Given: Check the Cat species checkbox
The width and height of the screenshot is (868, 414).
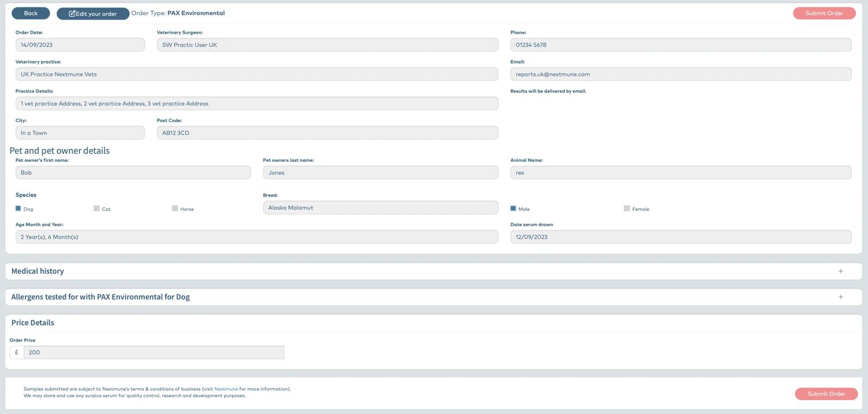Looking at the screenshot, I should tap(97, 208).
